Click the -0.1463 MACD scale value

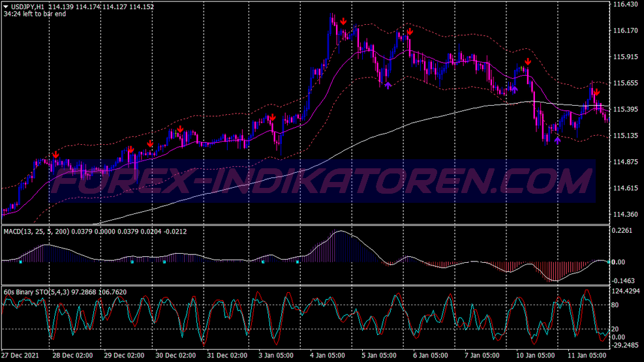pos(622,280)
